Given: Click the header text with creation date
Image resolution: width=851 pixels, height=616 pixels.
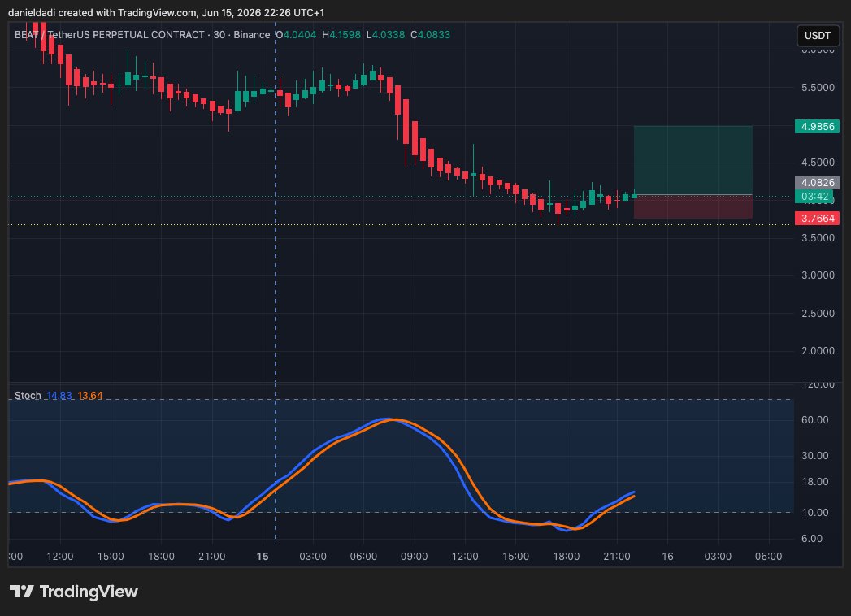Looking at the screenshot, I should coord(166,12).
